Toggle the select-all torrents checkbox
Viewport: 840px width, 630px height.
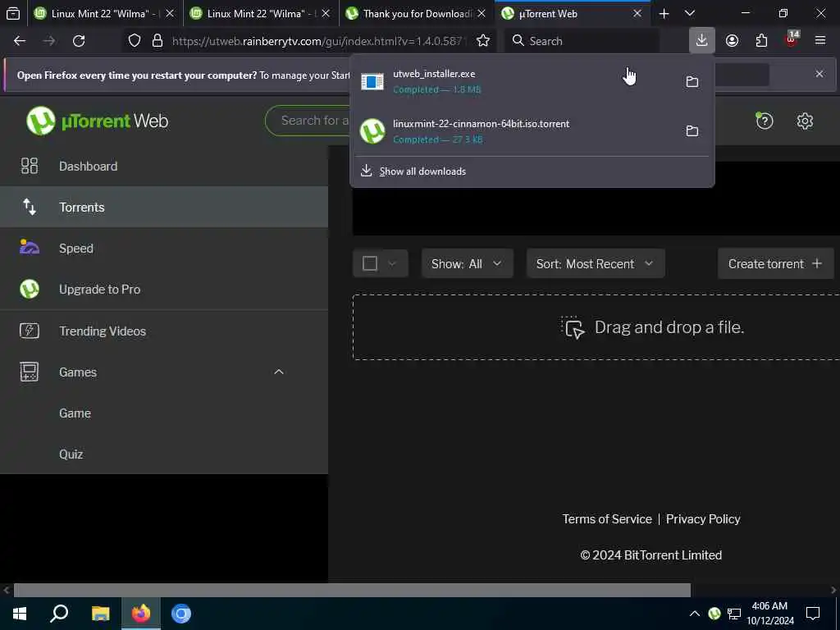[370, 263]
